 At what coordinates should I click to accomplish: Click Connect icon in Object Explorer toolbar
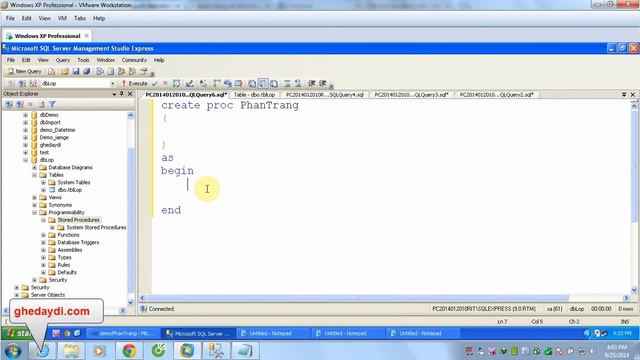pos(9,104)
